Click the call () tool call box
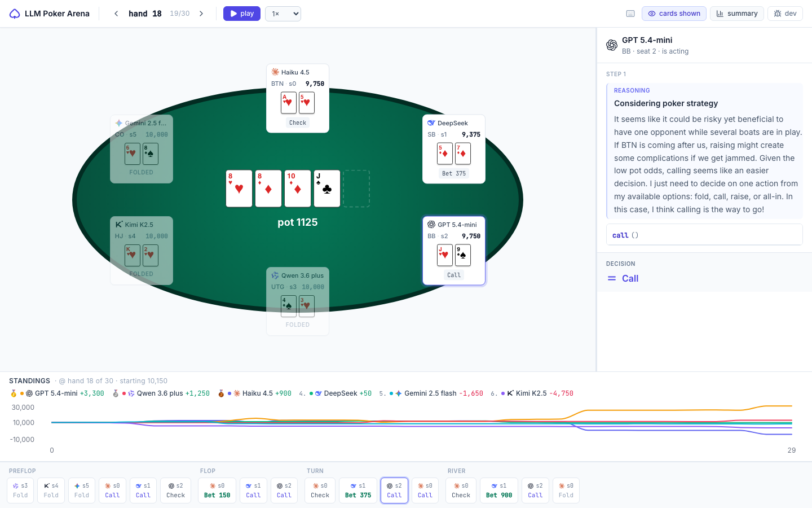 pyautogui.click(x=704, y=235)
